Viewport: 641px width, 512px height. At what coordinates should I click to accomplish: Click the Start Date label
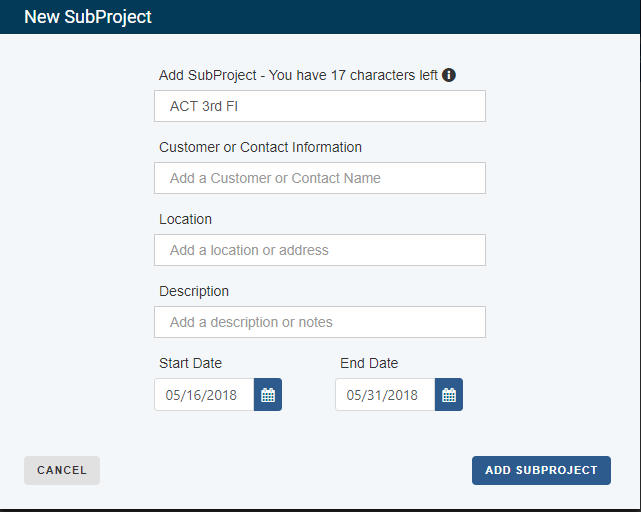click(191, 363)
